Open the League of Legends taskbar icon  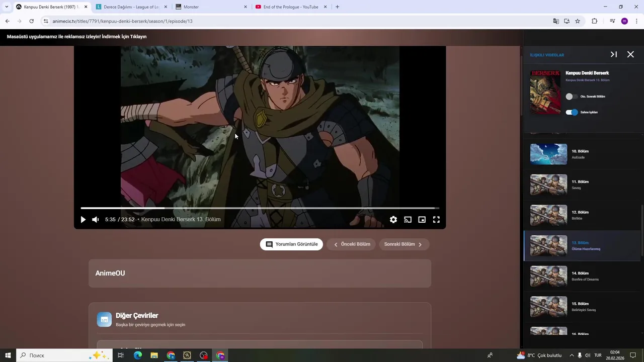[x=187, y=355]
